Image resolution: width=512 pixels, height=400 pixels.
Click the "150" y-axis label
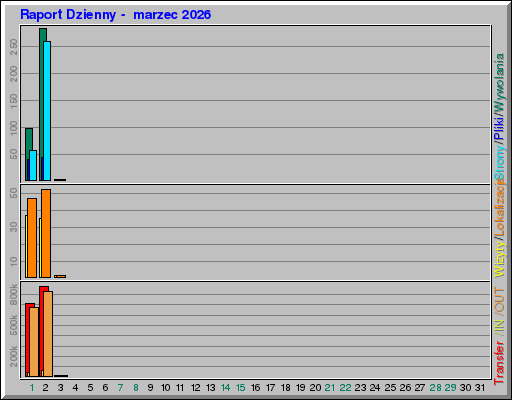tap(14, 101)
